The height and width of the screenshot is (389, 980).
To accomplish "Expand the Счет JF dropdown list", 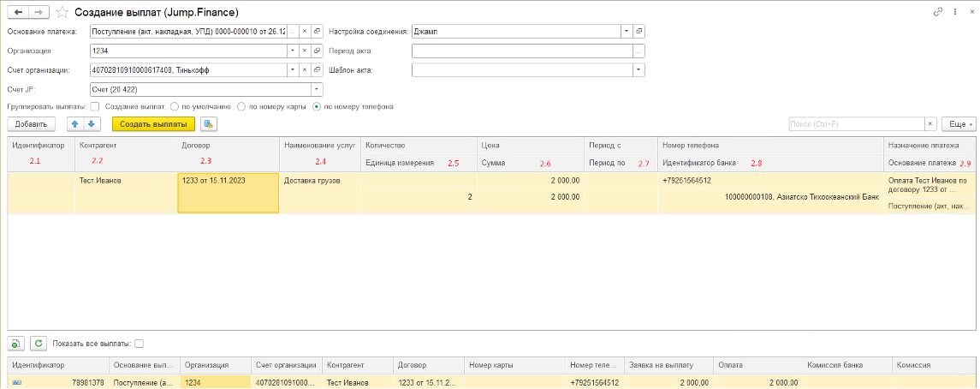I will 317,88.
